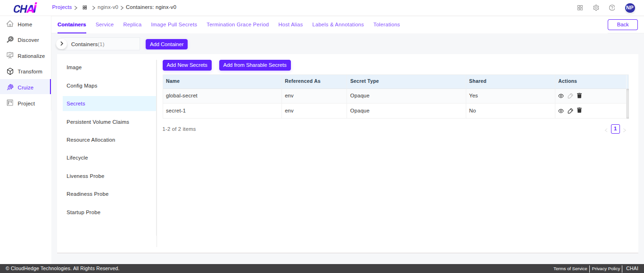Go to next page arrow
The image size is (644, 273).
(x=625, y=130)
